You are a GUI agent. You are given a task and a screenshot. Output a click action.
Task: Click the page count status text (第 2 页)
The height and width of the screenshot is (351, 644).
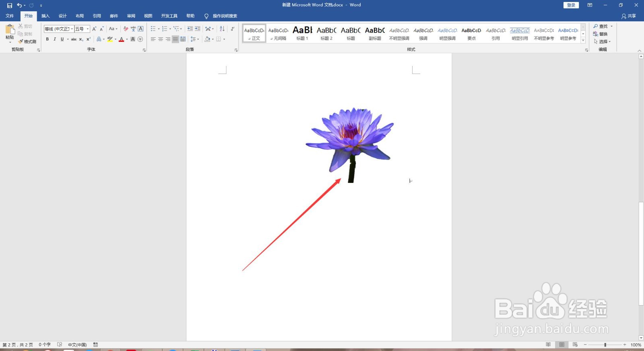click(18, 345)
